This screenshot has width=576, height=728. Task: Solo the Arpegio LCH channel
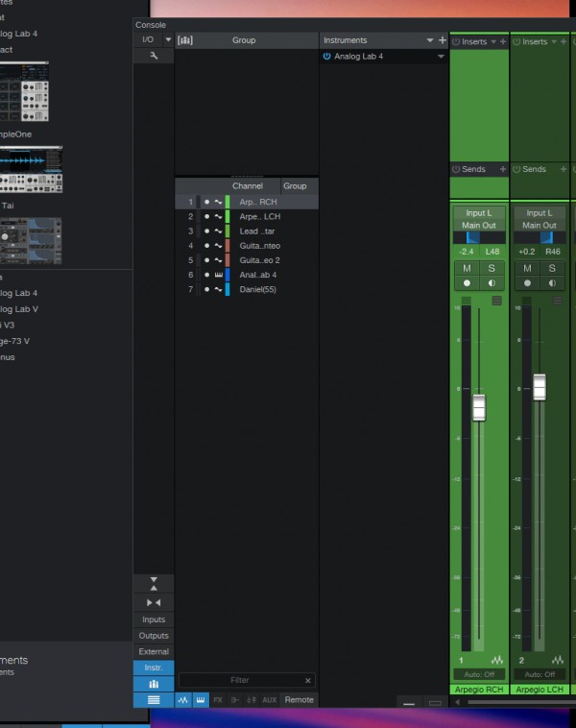(x=552, y=268)
